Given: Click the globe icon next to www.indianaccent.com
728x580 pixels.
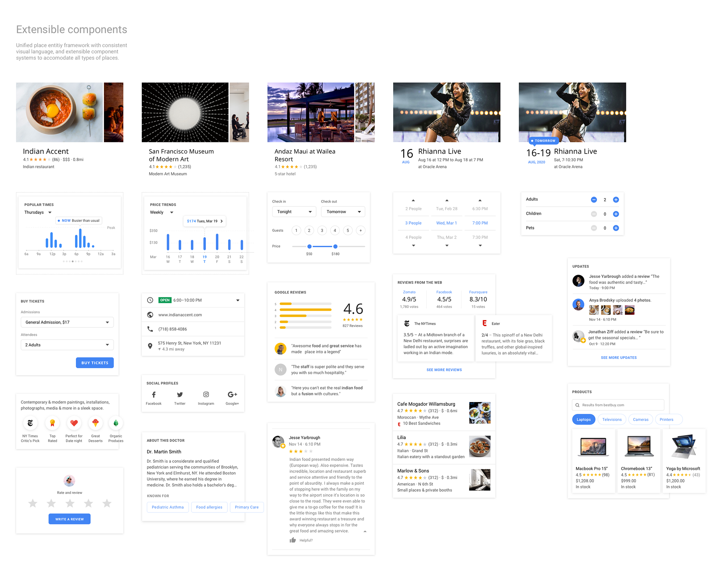Looking at the screenshot, I should [150, 314].
